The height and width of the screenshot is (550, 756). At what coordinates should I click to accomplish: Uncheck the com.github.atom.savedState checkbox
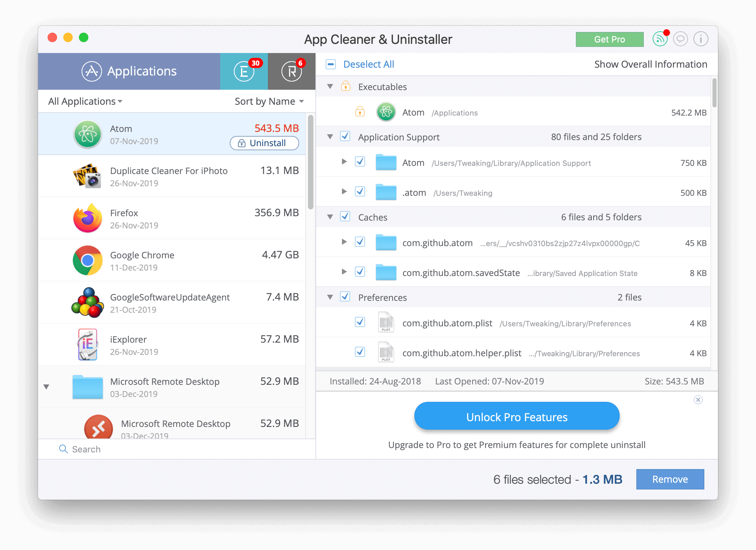[x=360, y=272]
